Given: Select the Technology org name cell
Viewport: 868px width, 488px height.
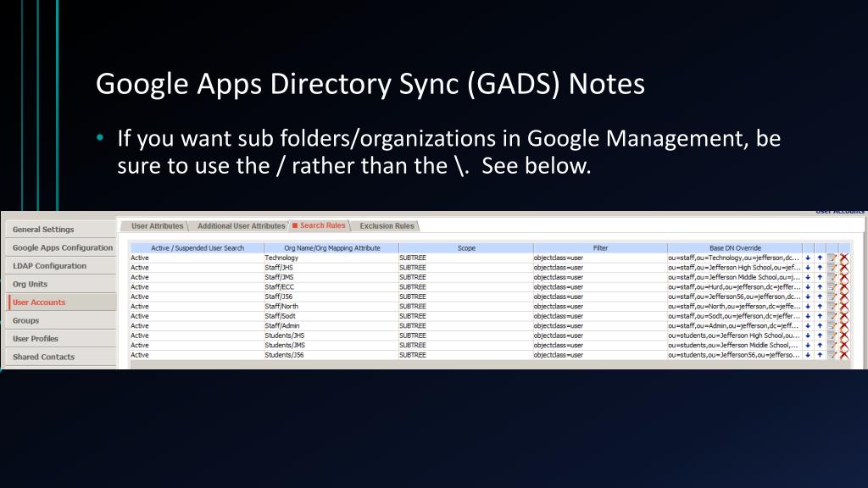Looking at the screenshot, I should (331, 258).
